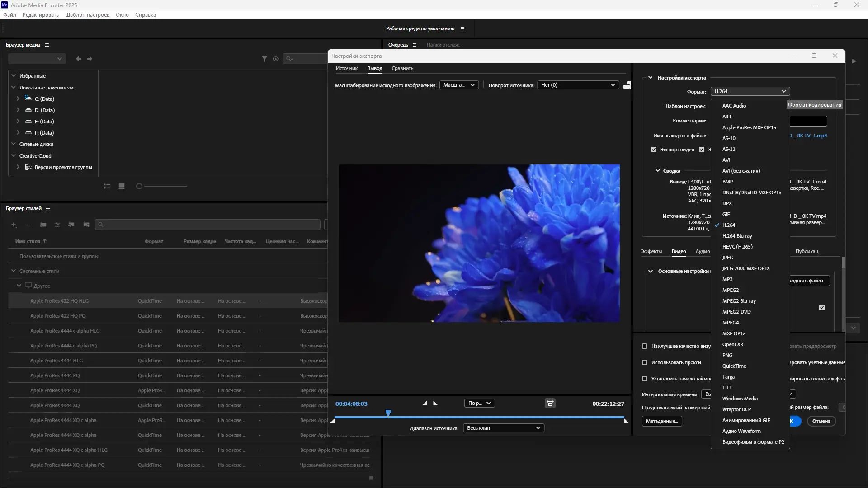This screenshot has width=868, height=488.
Task: Enable the Использовать прокси checkbox
Action: pyautogui.click(x=645, y=362)
